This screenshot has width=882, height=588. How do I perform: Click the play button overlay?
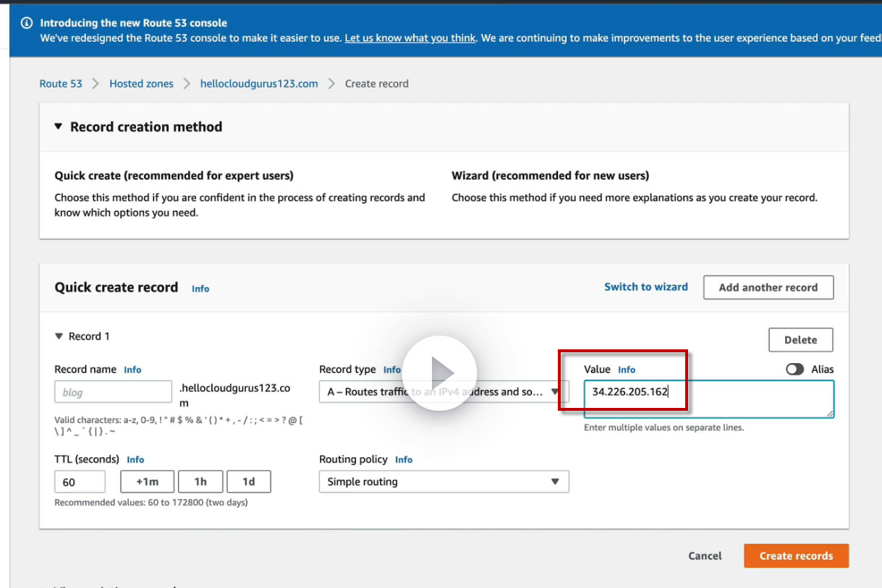point(439,373)
